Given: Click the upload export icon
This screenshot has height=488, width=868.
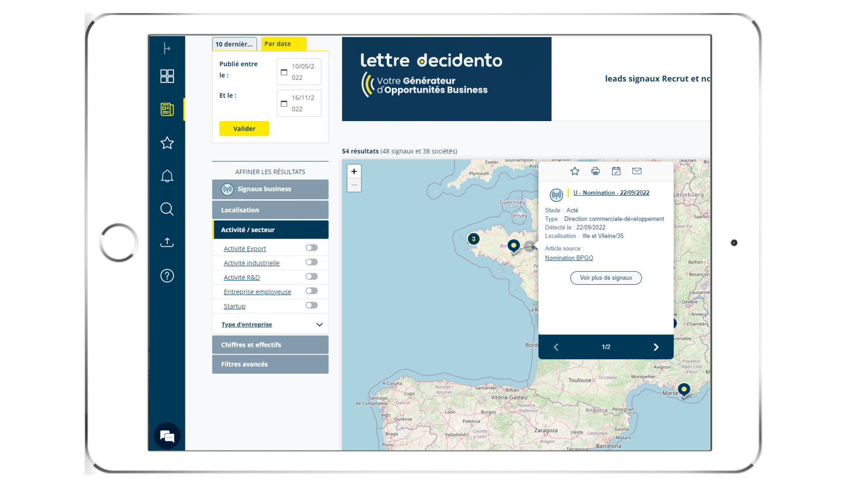Looking at the screenshot, I should [167, 243].
